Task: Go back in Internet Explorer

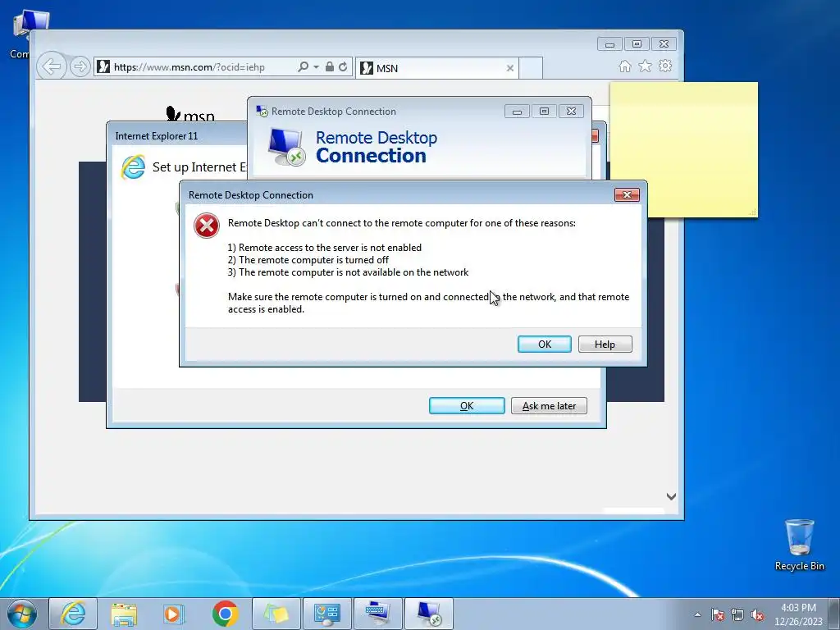Action: pos(52,67)
